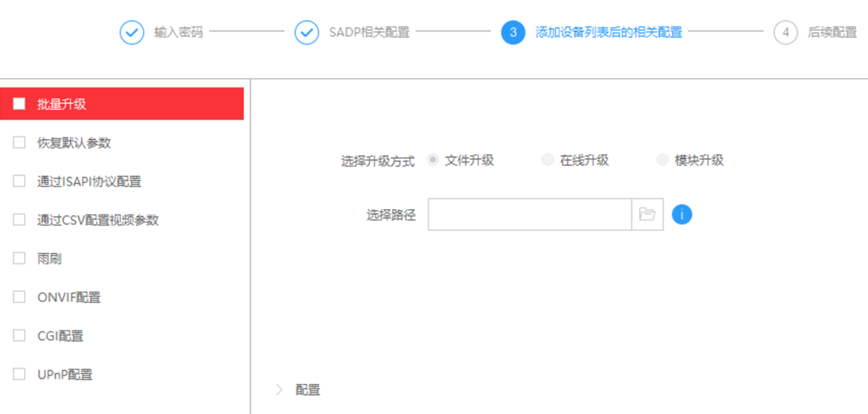Tick the 批量升级 checkbox
868x414 pixels.
pyautogui.click(x=19, y=104)
